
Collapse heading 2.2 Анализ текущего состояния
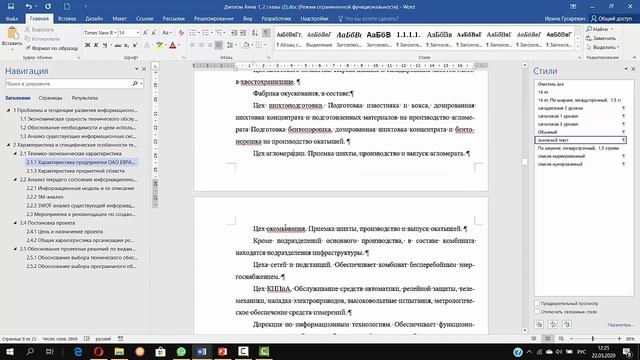[15, 180]
